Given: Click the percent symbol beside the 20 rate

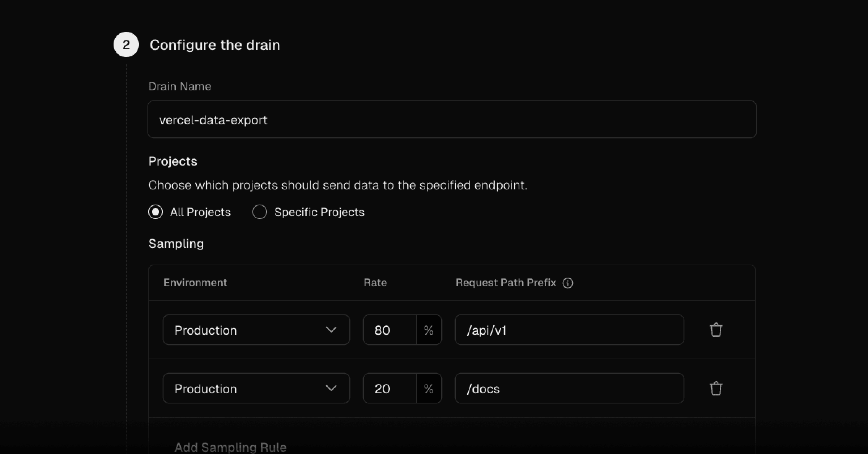Looking at the screenshot, I should 429,388.
